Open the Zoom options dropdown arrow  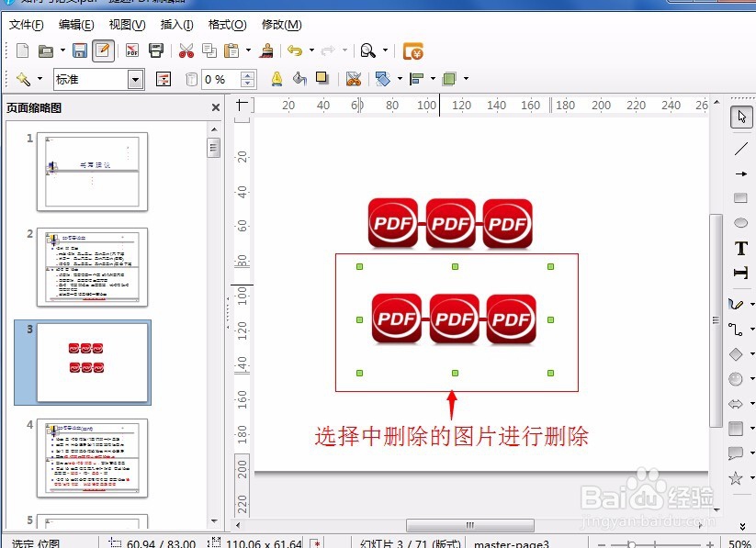tap(385, 50)
